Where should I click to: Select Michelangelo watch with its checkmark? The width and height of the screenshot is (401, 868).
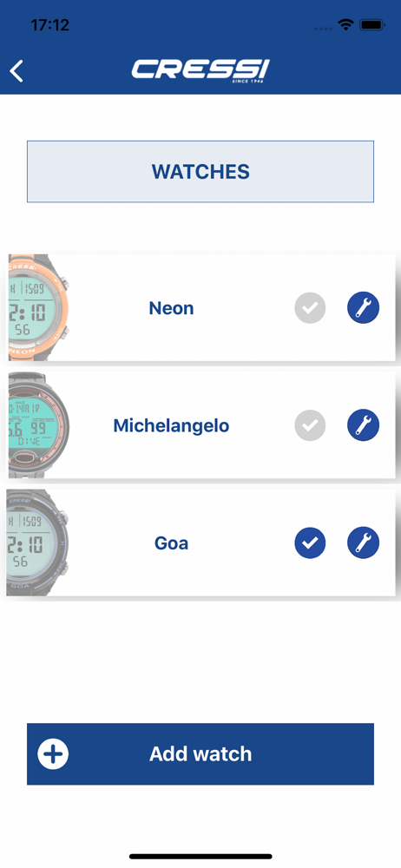tap(310, 425)
